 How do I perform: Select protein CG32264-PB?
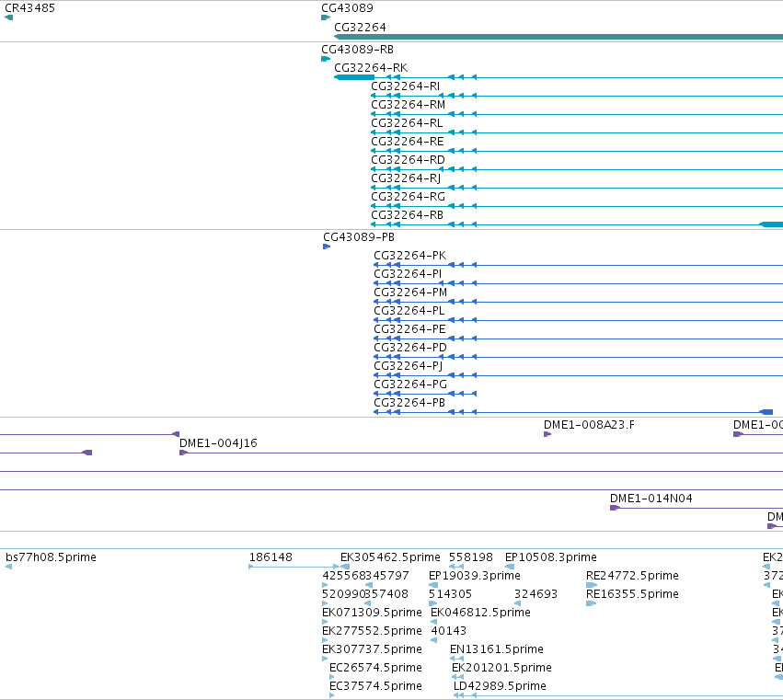[x=409, y=403]
